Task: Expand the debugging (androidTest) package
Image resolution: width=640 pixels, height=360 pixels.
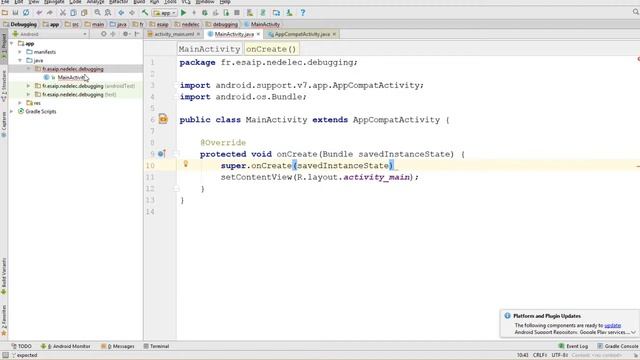Action: point(28,86)
